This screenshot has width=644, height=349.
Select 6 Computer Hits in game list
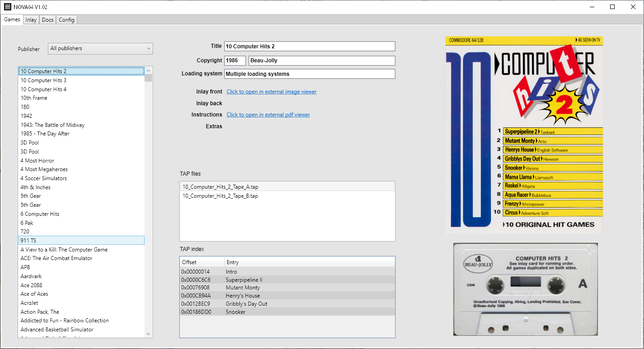point(81,214)
